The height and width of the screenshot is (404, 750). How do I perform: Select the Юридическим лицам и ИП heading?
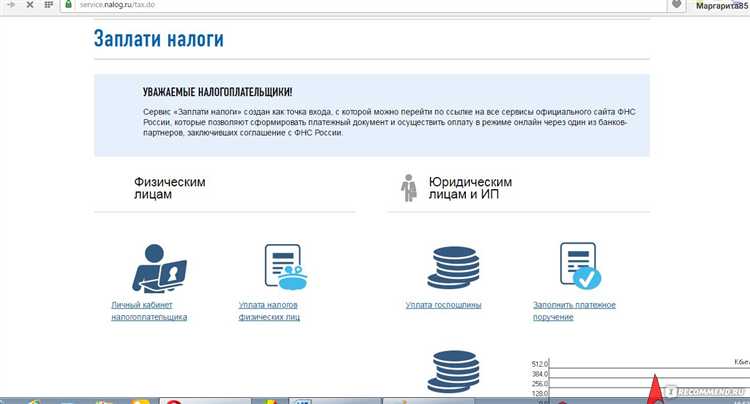click(x=470, y=189)
